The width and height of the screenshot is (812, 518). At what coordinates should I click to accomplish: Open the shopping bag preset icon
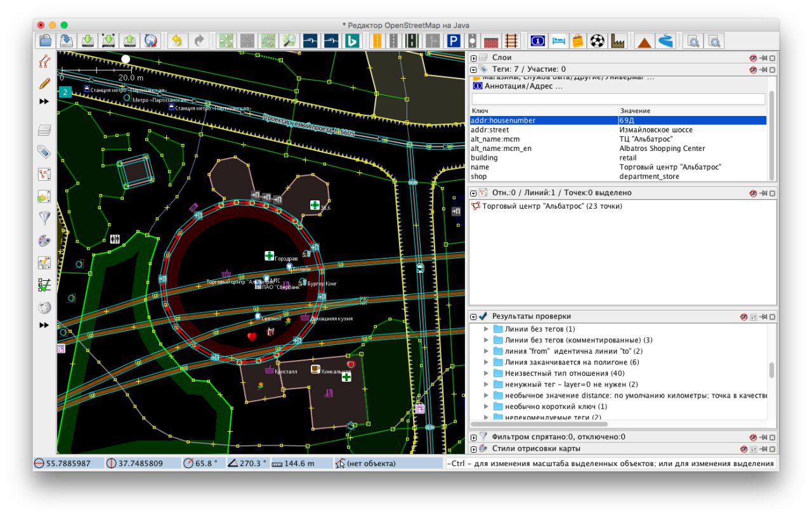pyautogui.click(x=577, y=41)
